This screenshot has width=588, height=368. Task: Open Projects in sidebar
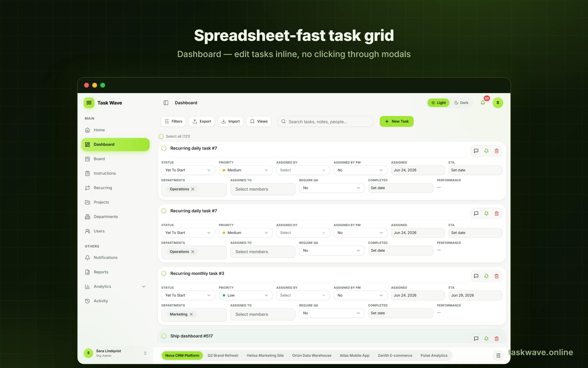pos(115,202)
